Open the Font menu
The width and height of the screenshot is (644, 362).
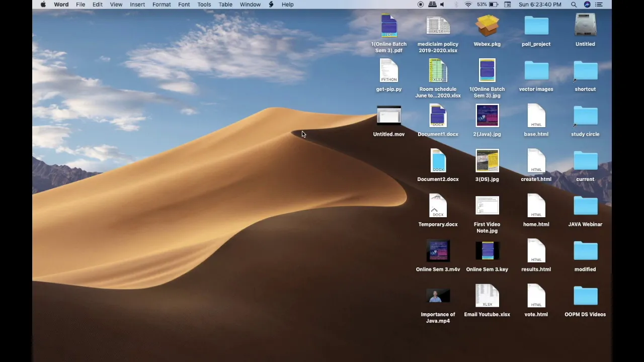[184, 5]
